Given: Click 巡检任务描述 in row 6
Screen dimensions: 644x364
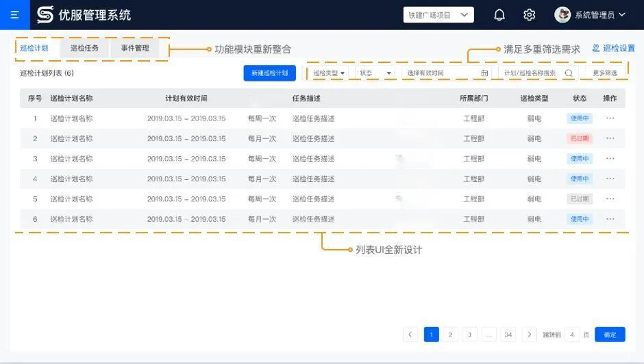Looking at the screenshot, I should (x=313, y=219).
